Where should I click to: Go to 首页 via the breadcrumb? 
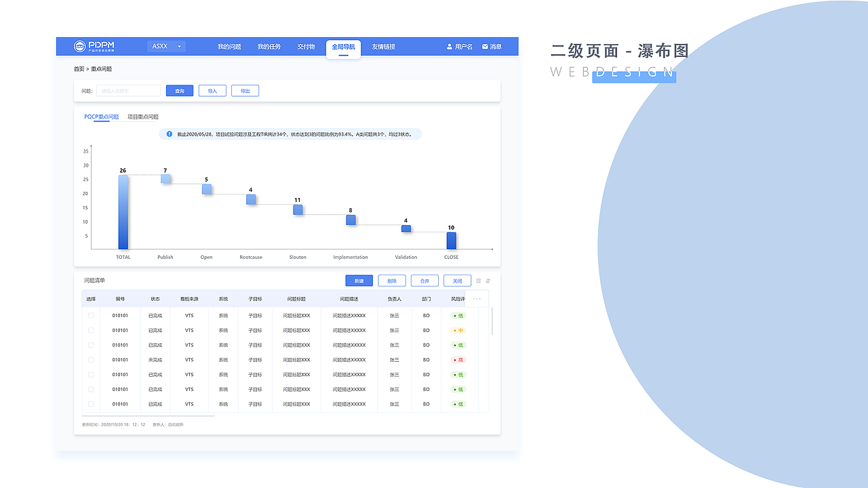(x=79, y=69)
